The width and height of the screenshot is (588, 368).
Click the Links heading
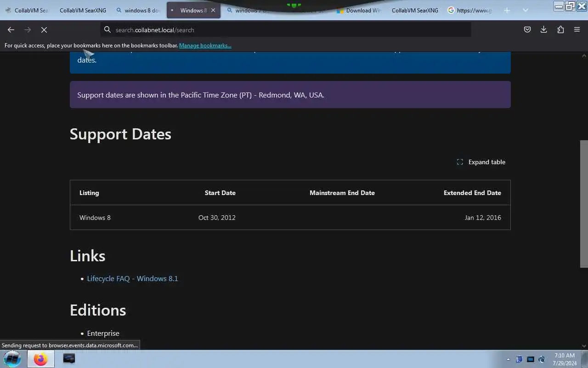[x=88, y=256]
